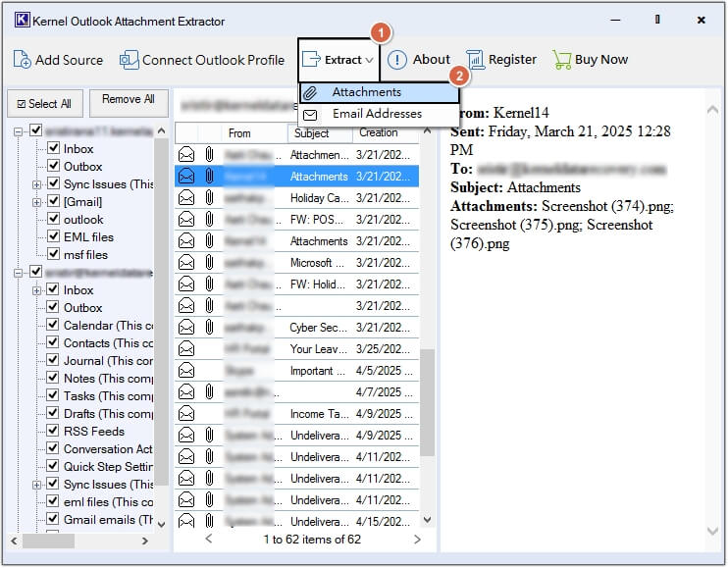Image resolution: width=728 pixels, height=568 pixels.
Task: Click the Add Source file icon
Action: click(x=22, y=60)
